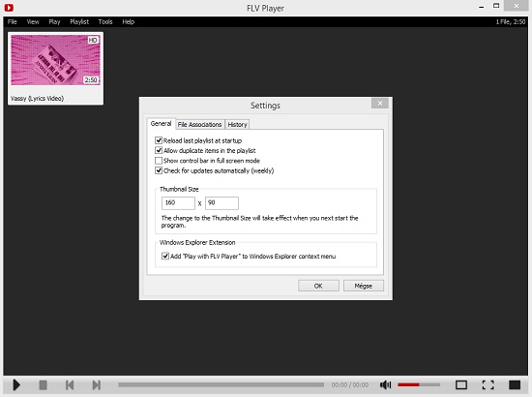The width and height of the screenshot is (532, 397).
Task: Switch to File Associations tab
Action: coord(199,125)
